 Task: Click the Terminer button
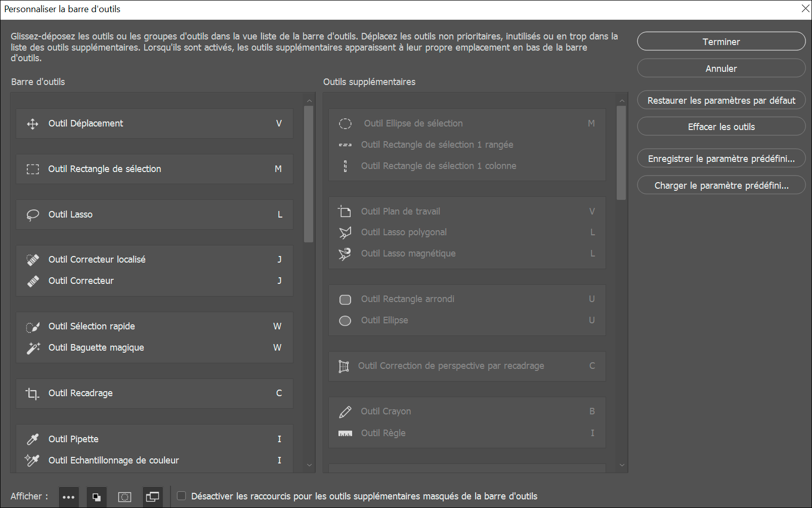(x=721, y=41)
